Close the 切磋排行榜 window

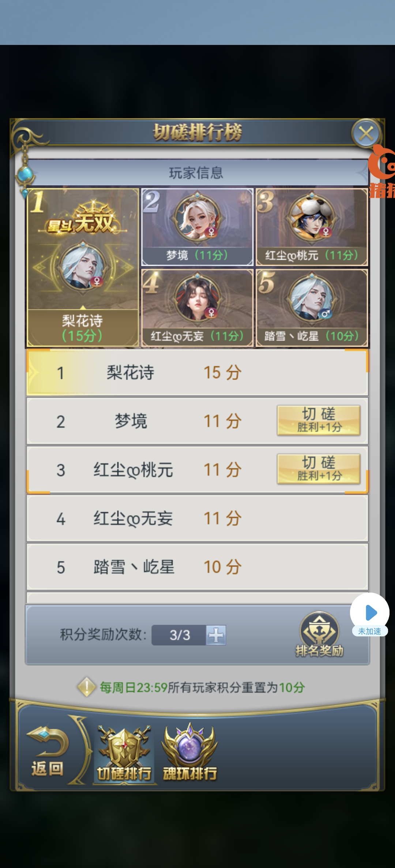pos(366,133)
